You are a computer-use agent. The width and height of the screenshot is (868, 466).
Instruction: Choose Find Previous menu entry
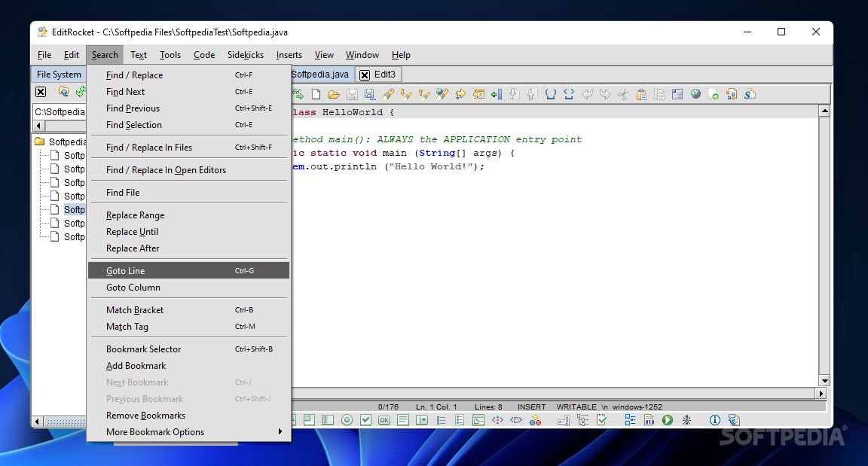tap(188, 108)
